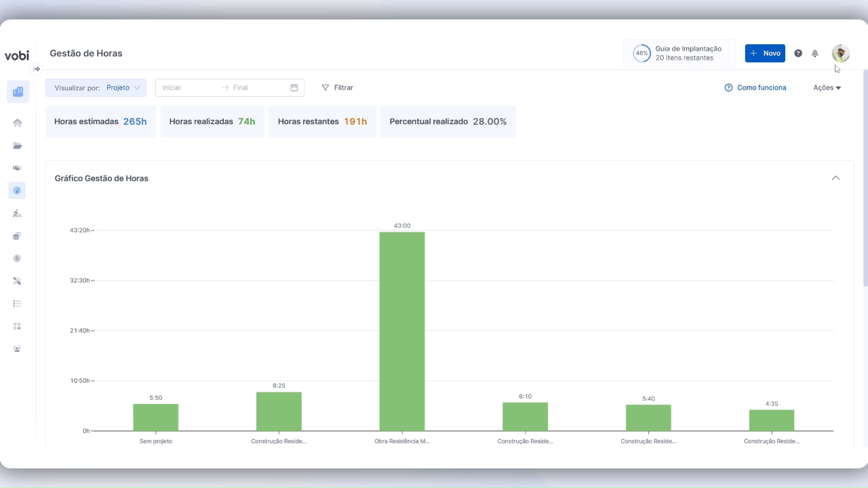Viewport: 868px width, 488px height.
Task: Open the Ações dropdown menu
Action: click(x=827, y=87)
